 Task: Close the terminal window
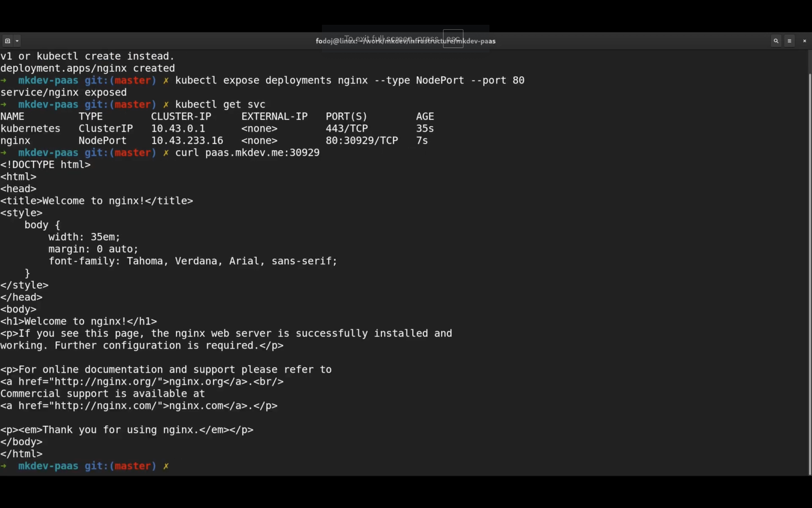(804, 41)
